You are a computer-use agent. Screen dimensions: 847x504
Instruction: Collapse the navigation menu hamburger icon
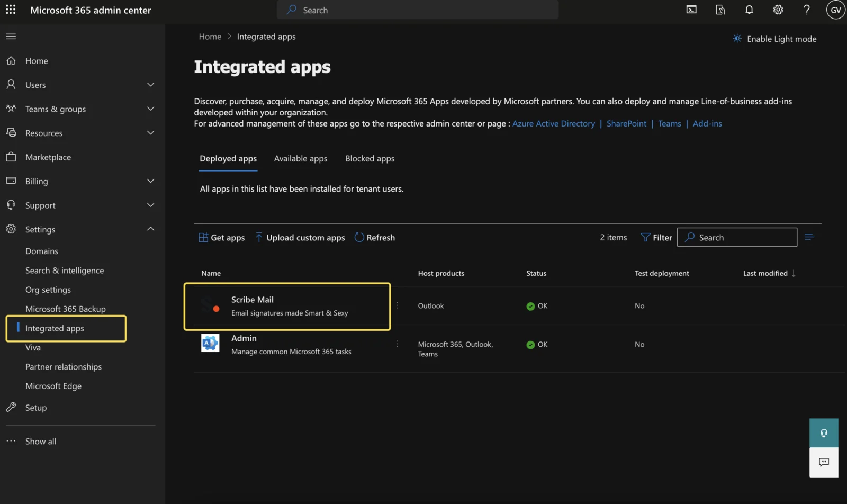tap(11, 37)
